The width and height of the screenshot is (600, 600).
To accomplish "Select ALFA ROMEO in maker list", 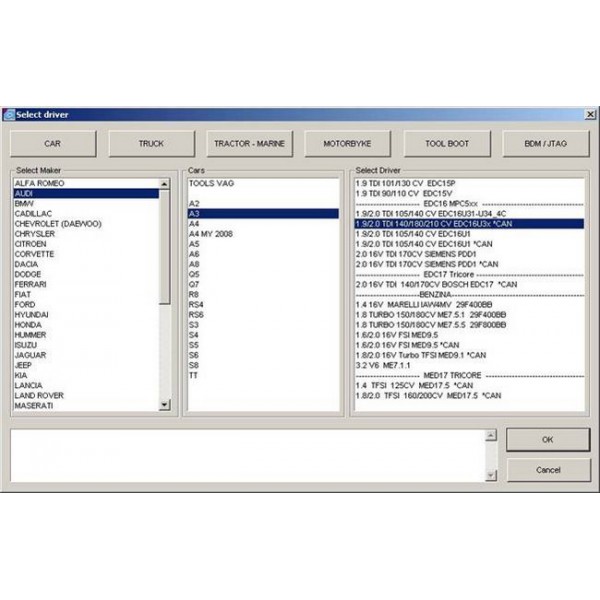I will pos(86,184).
